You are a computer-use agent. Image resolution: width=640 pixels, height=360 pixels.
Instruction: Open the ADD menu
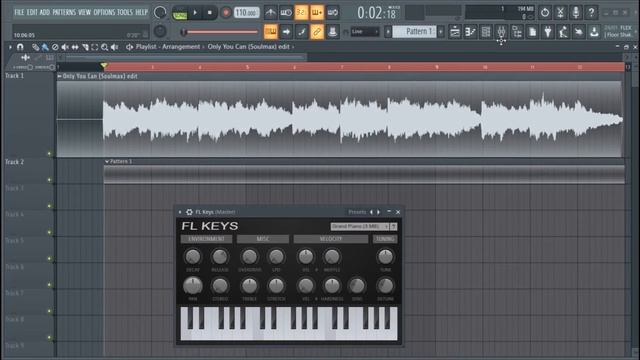point(44,12)
